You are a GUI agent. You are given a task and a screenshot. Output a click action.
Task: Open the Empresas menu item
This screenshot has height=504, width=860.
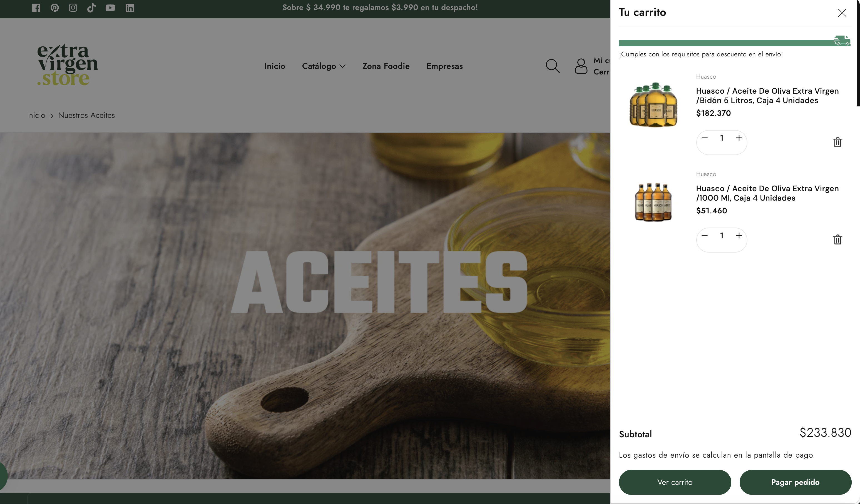coord(444,66)
